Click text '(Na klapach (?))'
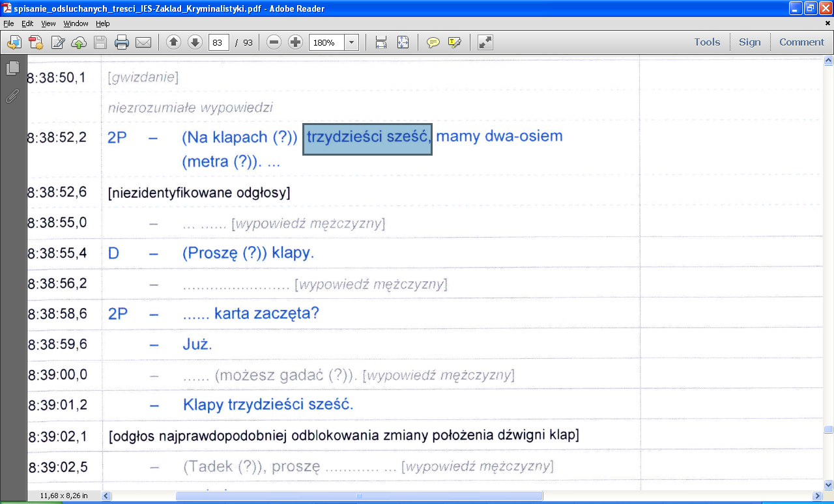Screen dimensions: 834x504 tap(240, 137)
